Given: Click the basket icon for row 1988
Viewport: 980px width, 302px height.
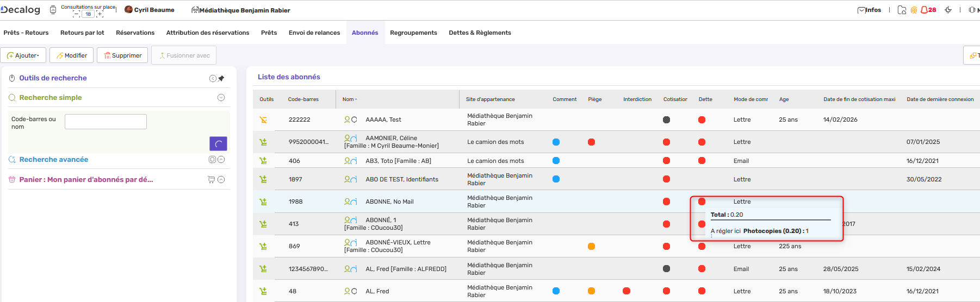Looking at the screenshot, I should (263, 202).
